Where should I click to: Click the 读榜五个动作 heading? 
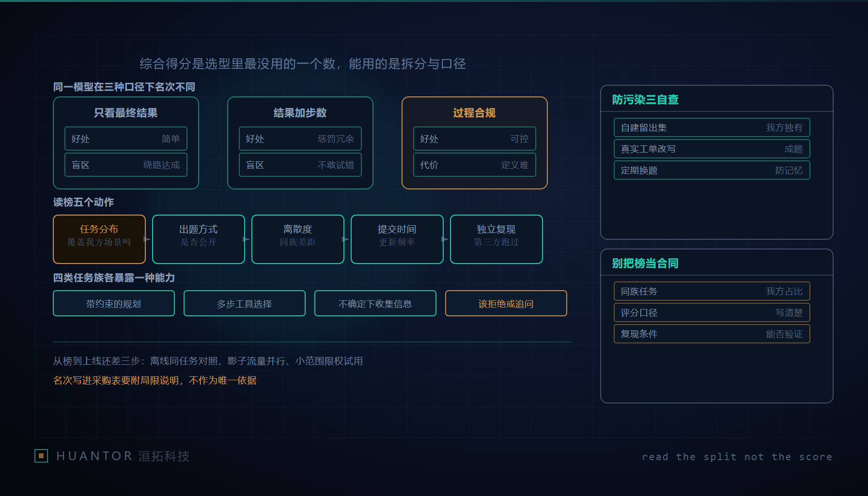[83, 202]
